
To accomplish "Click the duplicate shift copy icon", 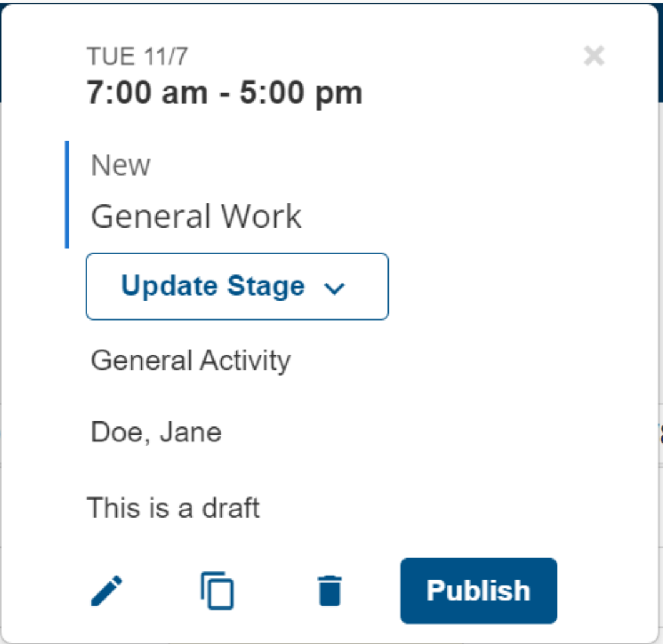I will (217, 591).
